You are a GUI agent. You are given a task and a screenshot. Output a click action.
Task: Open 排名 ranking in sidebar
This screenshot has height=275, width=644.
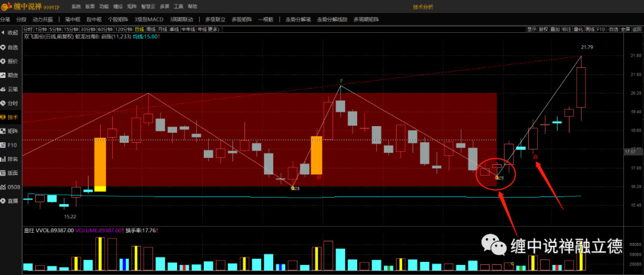(10, 159)
